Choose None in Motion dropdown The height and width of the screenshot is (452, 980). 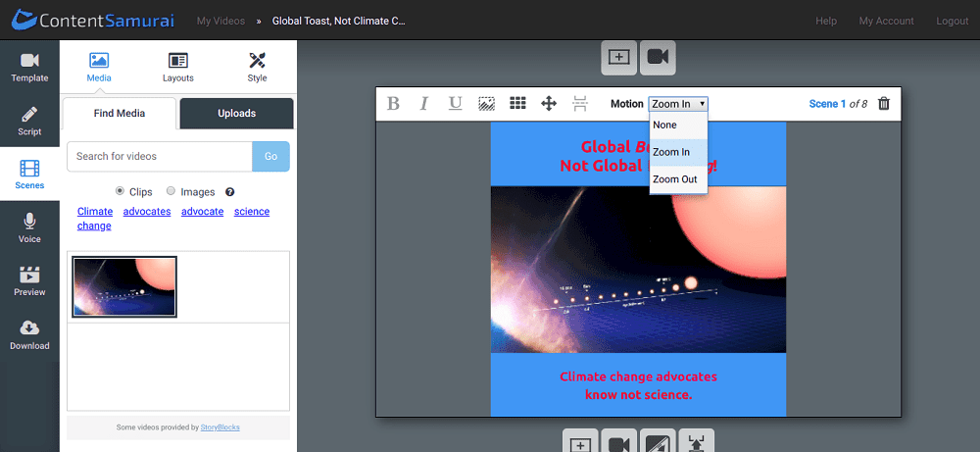pyautogui.click(x=678, y=126)
